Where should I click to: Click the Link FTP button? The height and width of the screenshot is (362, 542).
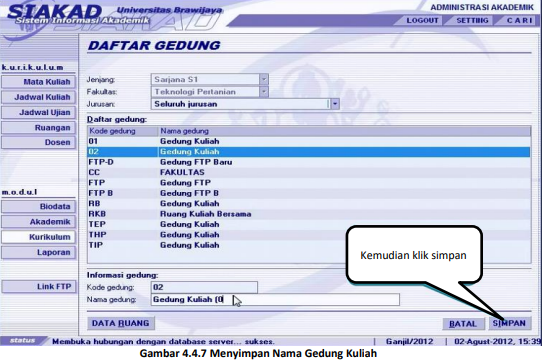(x=38, y=286)
